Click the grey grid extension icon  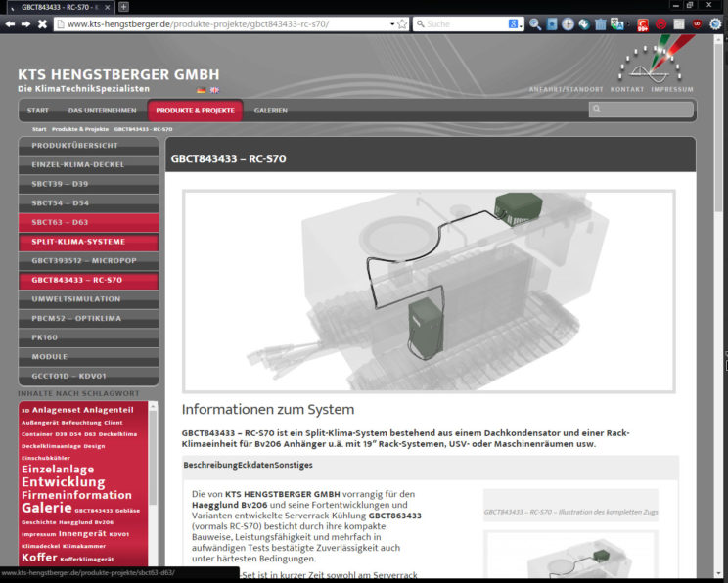pos(679,24)
